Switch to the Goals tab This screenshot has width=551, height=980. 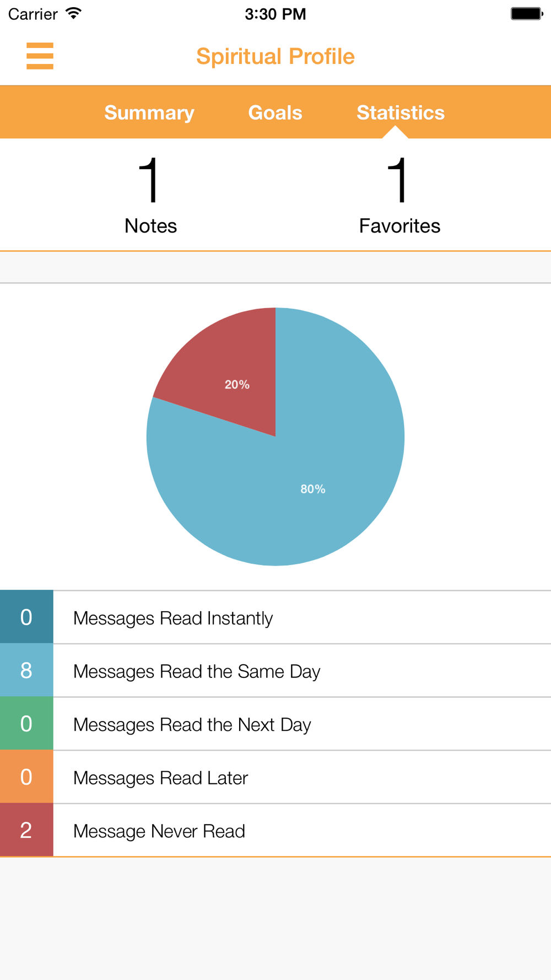point(275,112)
